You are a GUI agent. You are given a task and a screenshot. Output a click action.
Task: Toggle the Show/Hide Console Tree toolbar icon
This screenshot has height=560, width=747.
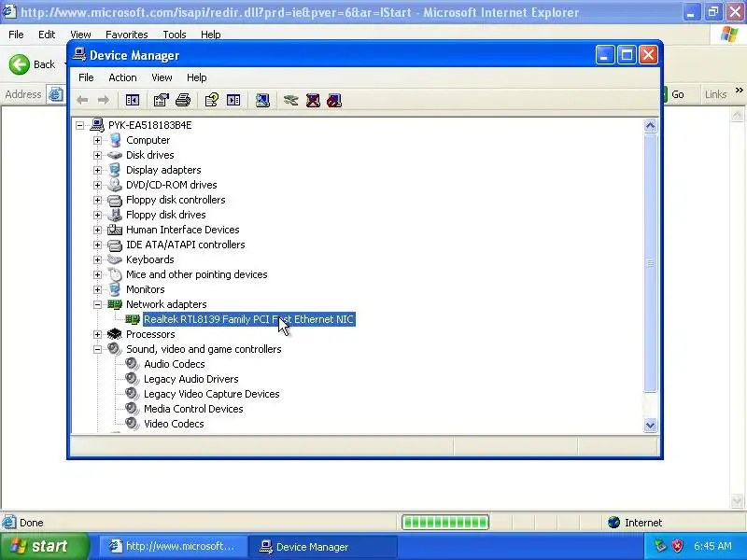coord(133,100)
